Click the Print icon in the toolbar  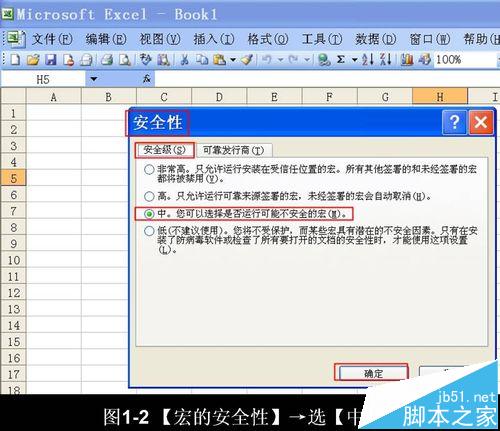point(107,60)
